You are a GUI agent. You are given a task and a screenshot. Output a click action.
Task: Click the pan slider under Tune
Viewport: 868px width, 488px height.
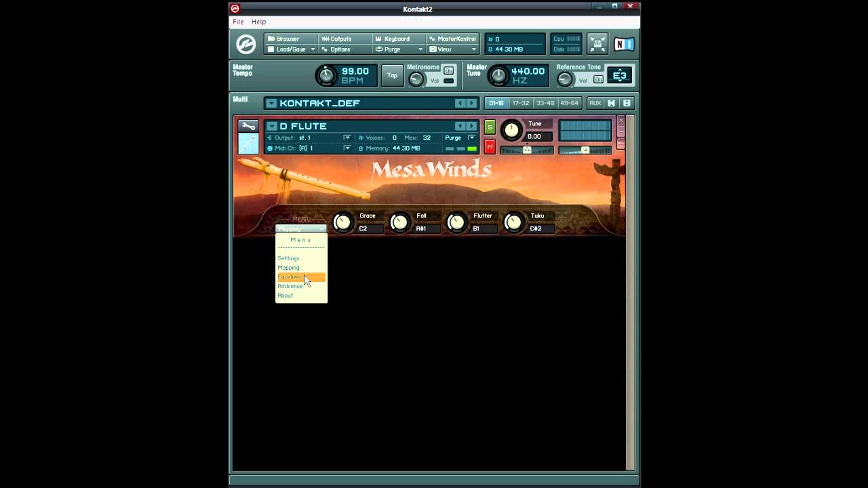tap(527, 150)
